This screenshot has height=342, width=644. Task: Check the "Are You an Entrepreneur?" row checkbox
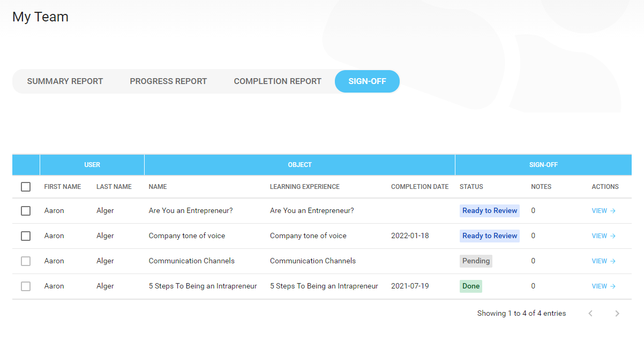[25, 210]
